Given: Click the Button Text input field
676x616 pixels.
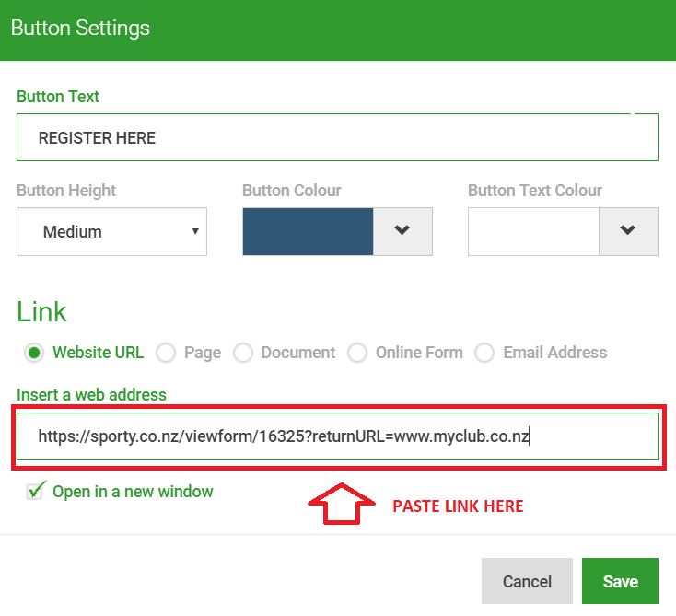Looking at the screenshot, I should point(337,137).
